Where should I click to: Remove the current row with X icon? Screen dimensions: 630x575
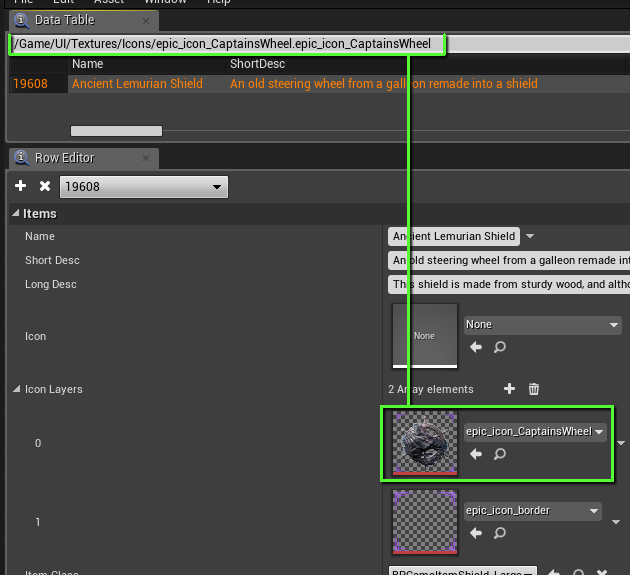click(x=44, y=187)
